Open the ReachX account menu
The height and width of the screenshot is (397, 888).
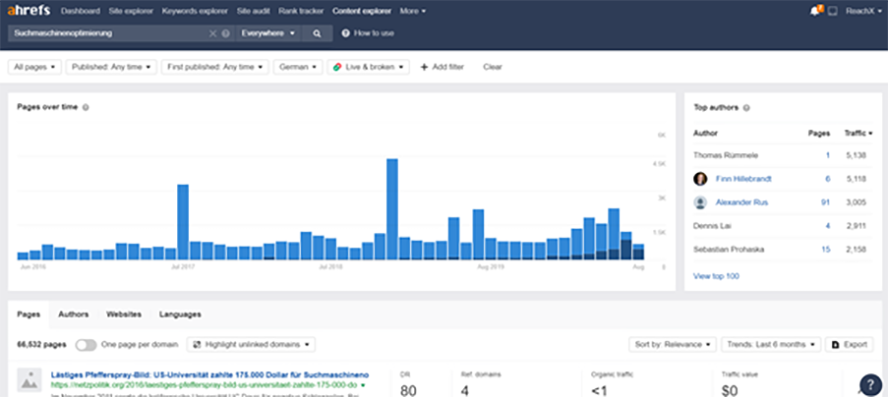864,11
